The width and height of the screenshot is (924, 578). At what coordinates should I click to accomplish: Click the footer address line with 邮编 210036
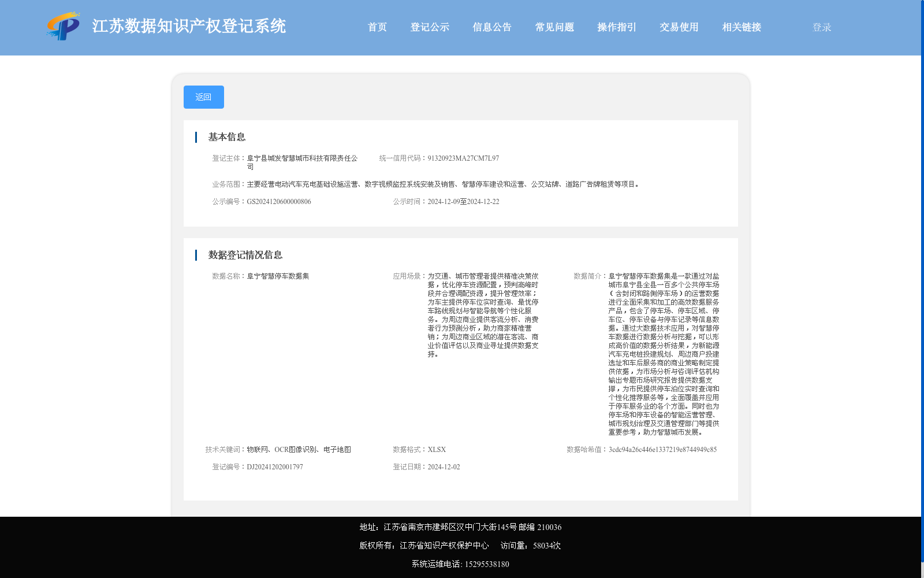click(460, 527)
